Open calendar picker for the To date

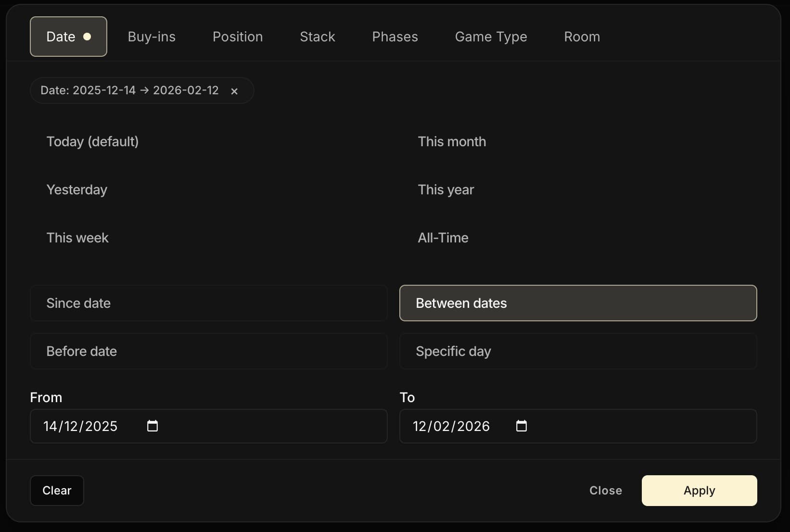[x=522, y=426]
